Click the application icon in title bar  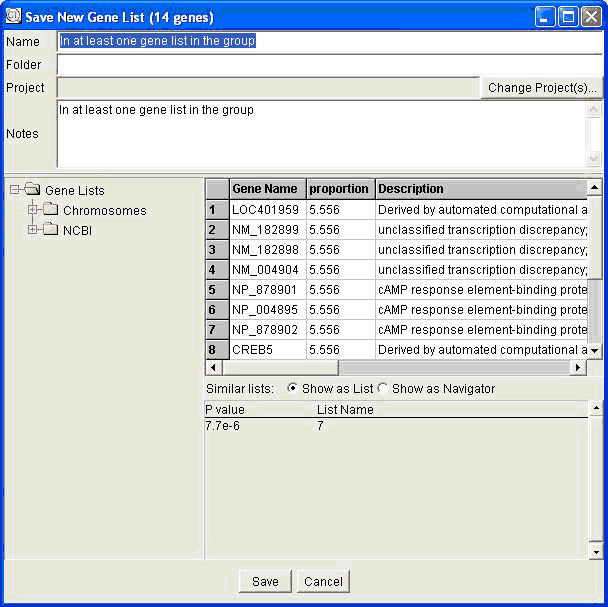click(13, 17)
